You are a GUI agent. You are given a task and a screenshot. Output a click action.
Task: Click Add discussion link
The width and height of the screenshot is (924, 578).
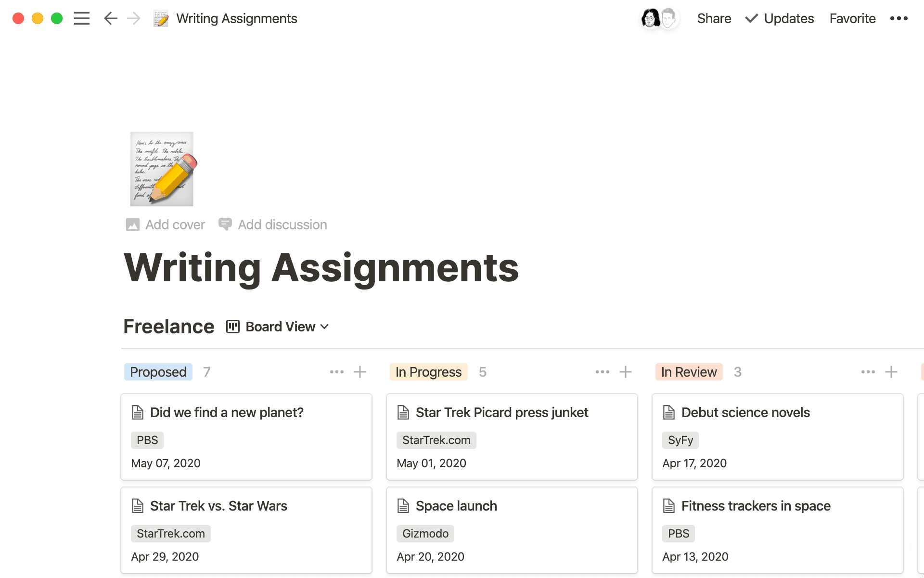coord(273,224)
